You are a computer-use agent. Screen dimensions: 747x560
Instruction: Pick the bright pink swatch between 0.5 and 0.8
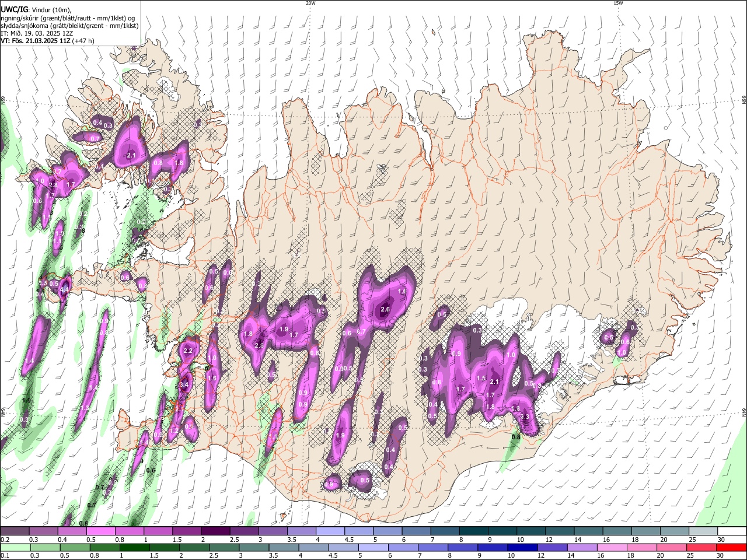point(100,531)
